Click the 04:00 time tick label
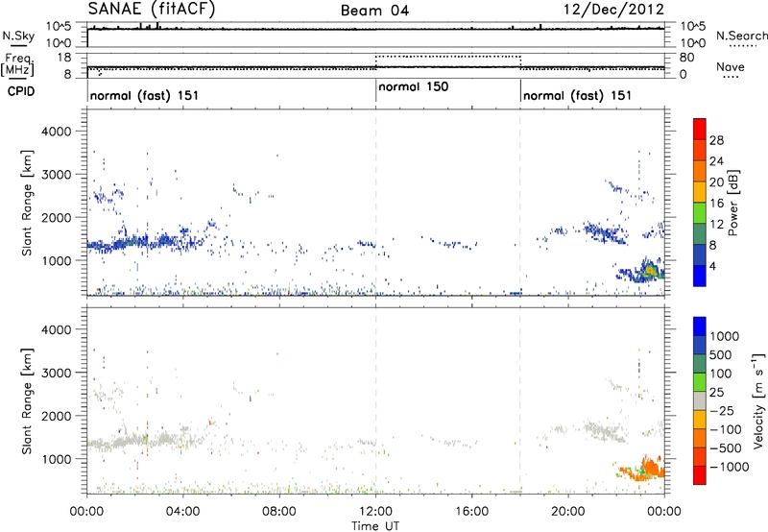The width and height of the screenshot is (768, 532). (x=182, y=512)
